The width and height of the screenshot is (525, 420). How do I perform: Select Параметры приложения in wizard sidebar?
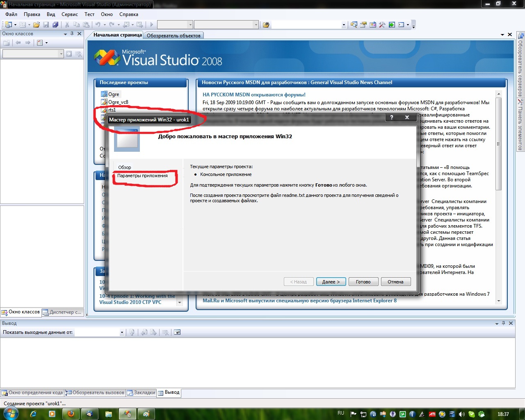[x=142, y=176]
